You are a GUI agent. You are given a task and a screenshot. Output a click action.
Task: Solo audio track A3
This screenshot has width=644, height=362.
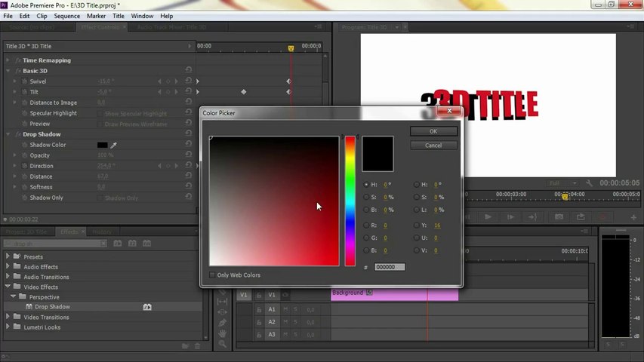tap(295, 335)
